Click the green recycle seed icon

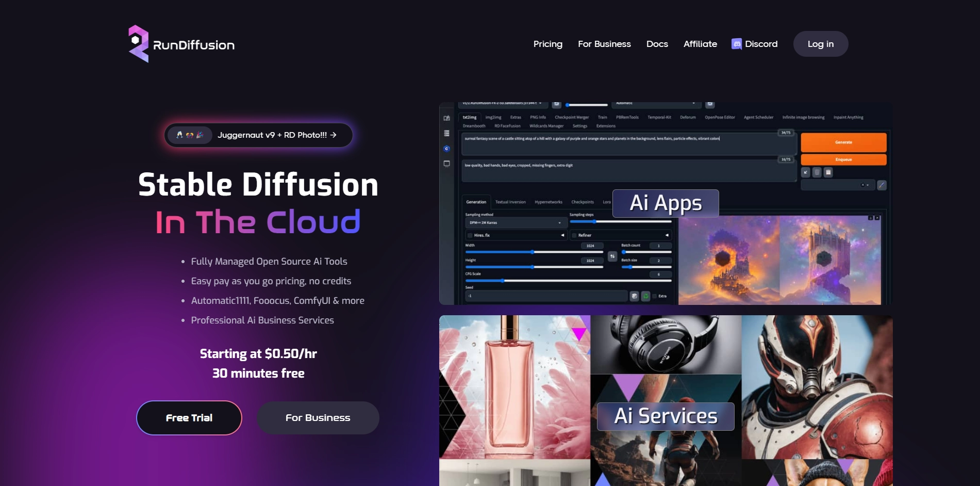[645, 296]
